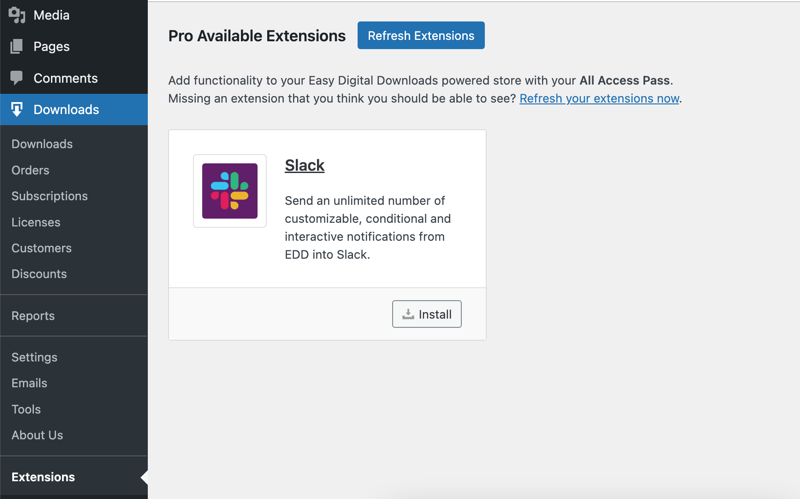The width and height of the screenshot is (800, 499).
Task: Select the Extensions menu item
Action: [43, 477]
